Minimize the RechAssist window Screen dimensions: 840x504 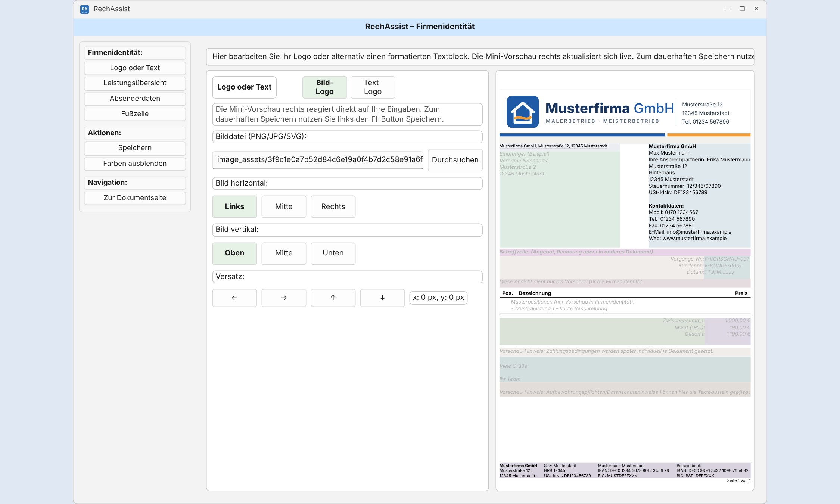727,9
